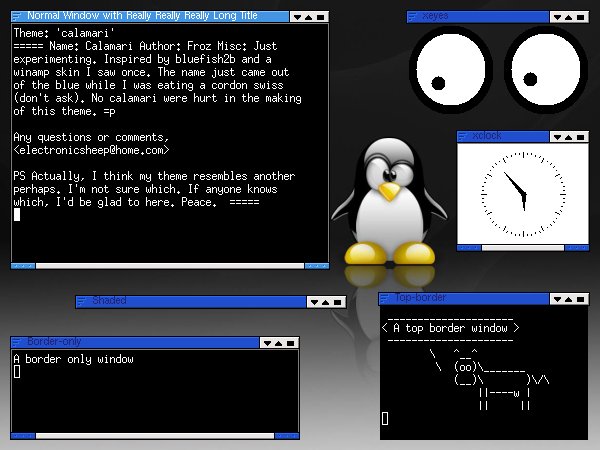Click the square button on the Top-border titlebar

[x=580, y=299]
